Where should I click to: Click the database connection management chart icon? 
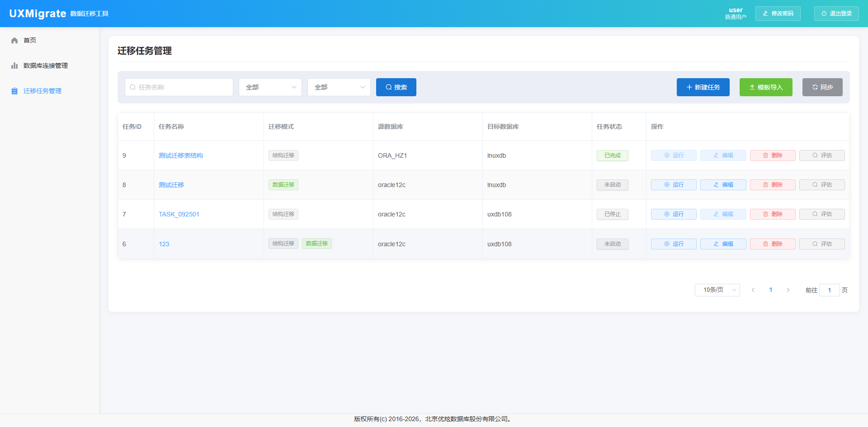click(14, 66)
